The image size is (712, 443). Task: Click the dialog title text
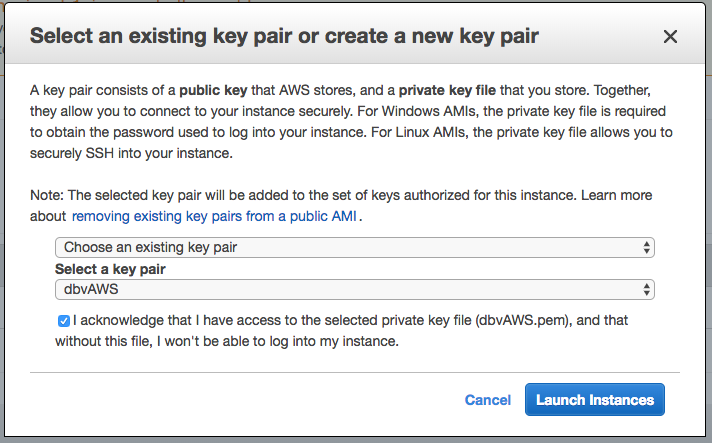(x=284, y=36)
